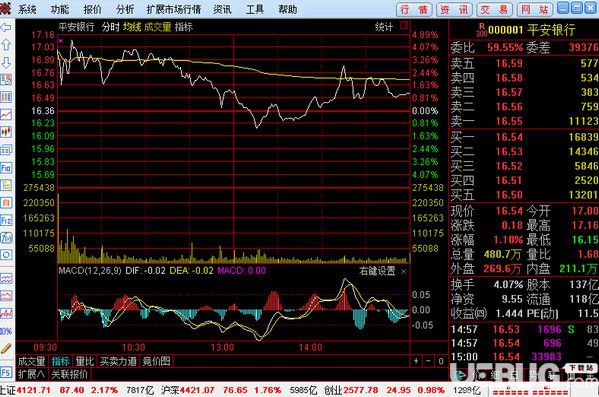
Task: Click the app logo at top-left
Action: [x=5, y=8]
